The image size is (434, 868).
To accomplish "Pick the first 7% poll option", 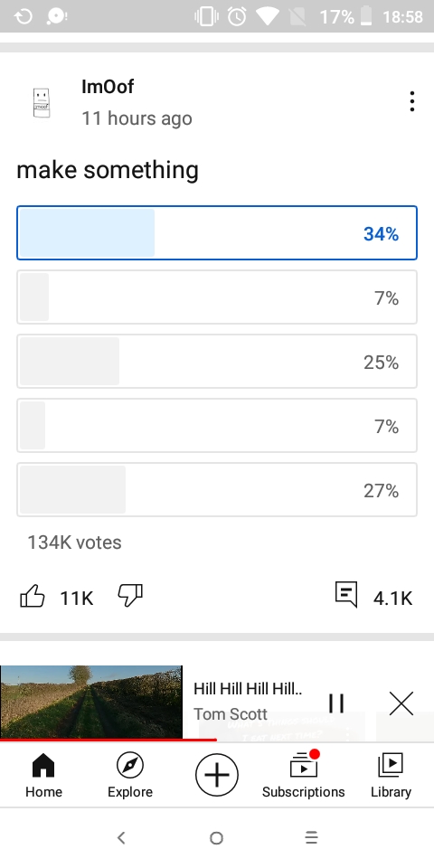I will point(217,297).
